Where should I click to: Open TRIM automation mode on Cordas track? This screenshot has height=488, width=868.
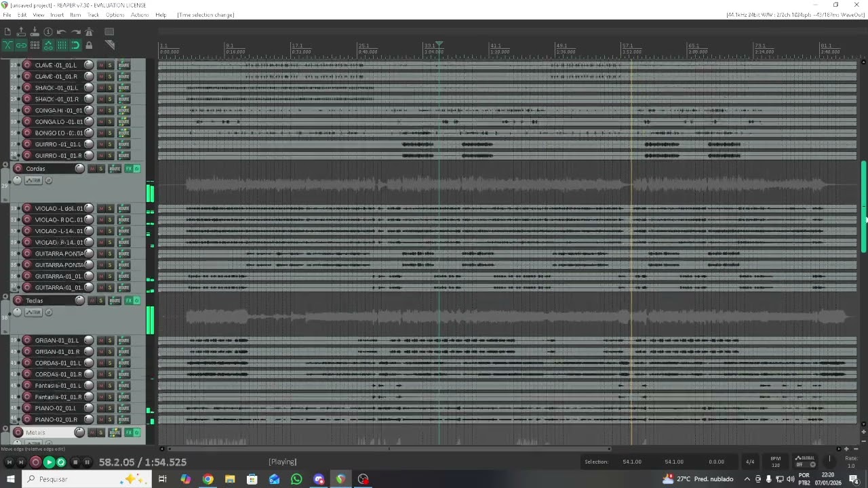[33, 180]
